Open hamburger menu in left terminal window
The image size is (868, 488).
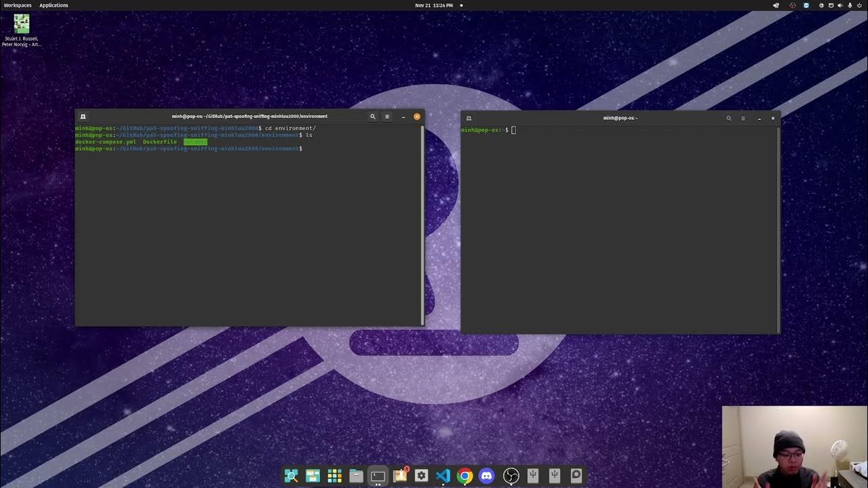387,117
